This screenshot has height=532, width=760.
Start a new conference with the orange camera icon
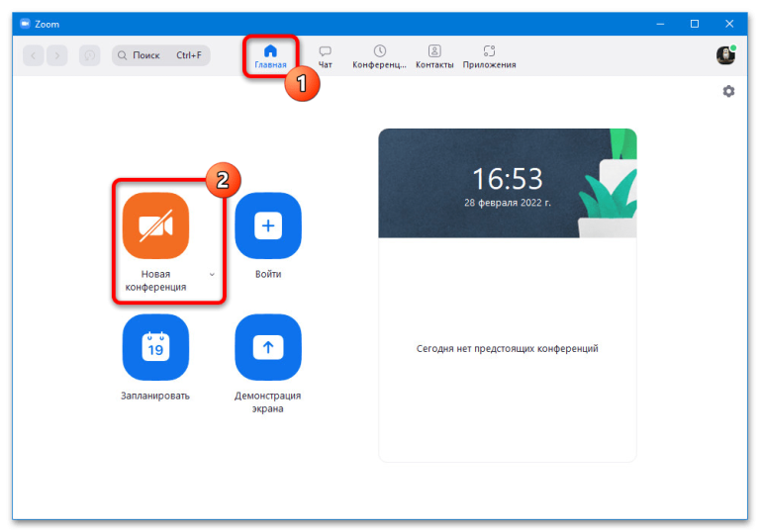point(155,225)
